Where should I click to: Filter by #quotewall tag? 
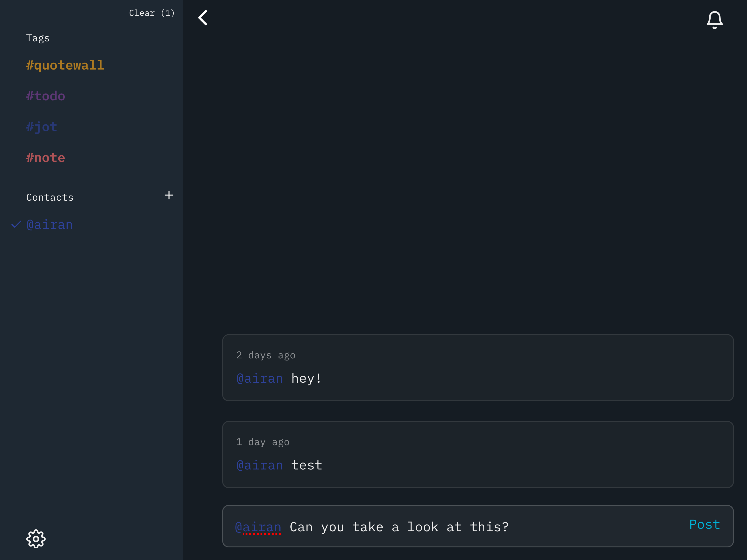pos(65,65)
